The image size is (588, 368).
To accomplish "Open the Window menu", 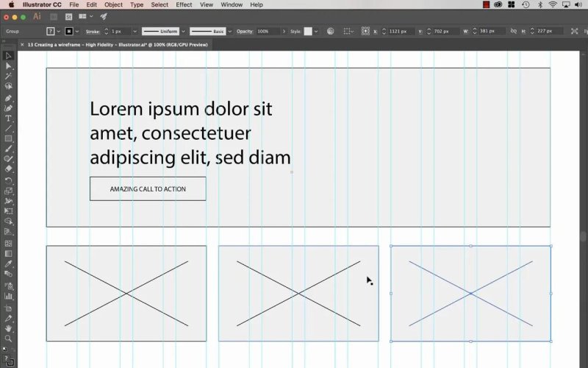I will click(x=232, y=5).
